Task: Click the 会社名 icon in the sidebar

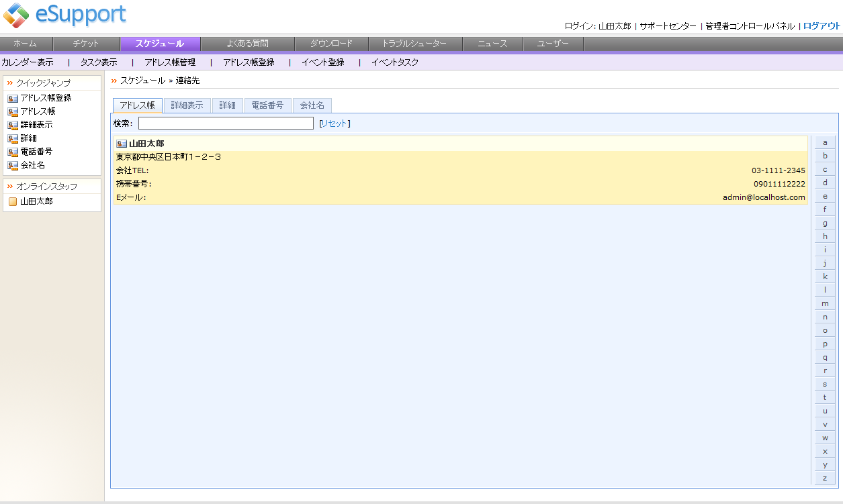Action: coord(11,164)
